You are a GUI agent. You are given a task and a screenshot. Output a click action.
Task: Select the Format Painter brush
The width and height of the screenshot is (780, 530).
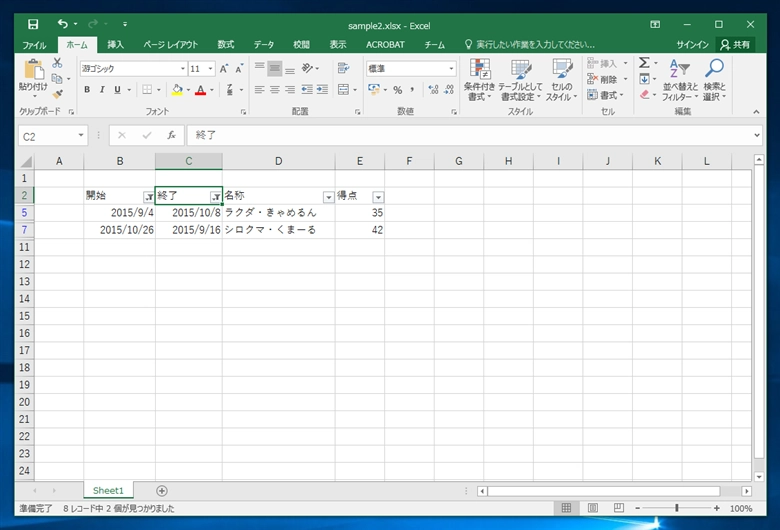pyautogui.click(x=58, y=94)
